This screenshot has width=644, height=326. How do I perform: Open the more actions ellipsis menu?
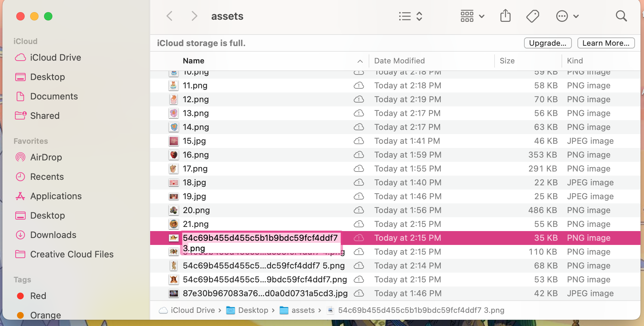567,16
